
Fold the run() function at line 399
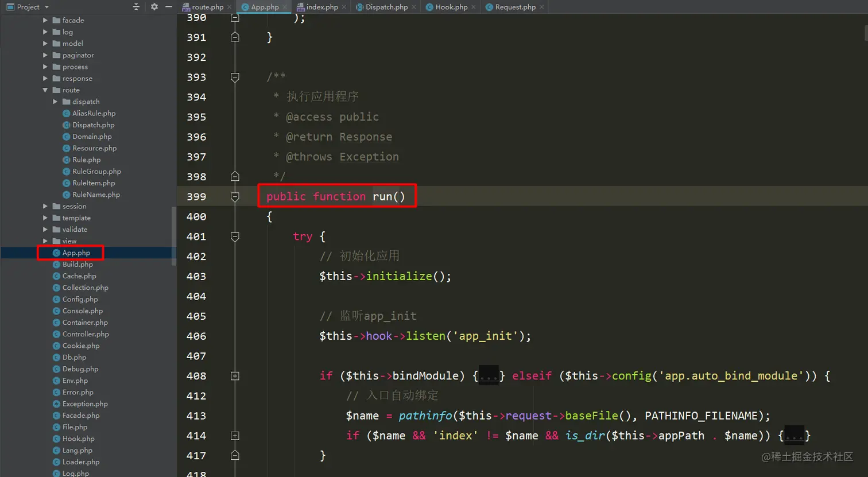235,196
